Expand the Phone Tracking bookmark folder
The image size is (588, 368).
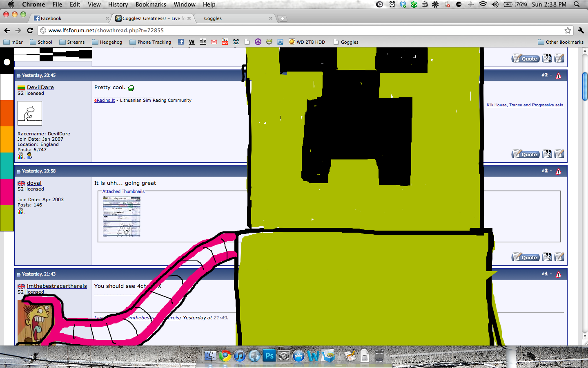pos(150,42)
